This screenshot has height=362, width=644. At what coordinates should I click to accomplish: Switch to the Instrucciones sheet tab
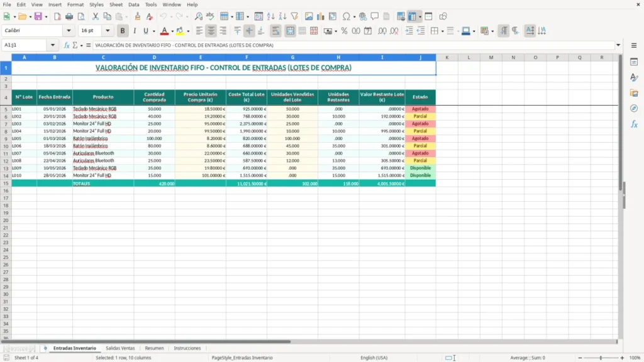(x=187, y=348)
